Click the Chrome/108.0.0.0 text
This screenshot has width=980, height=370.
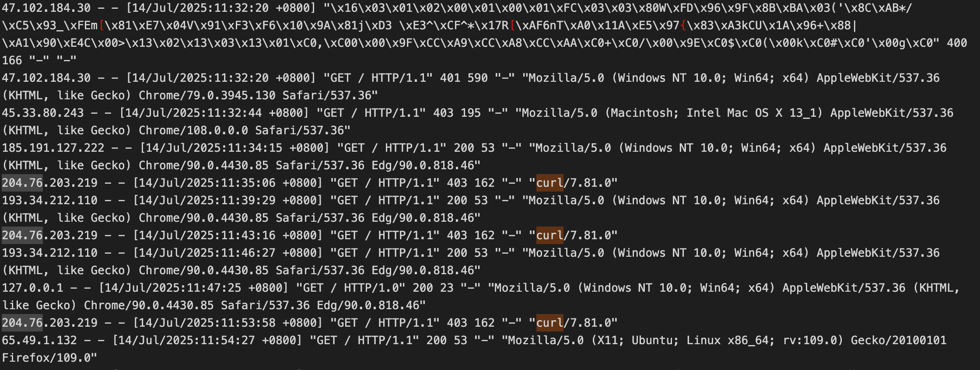pyautogui.click(x=194, y=130)
